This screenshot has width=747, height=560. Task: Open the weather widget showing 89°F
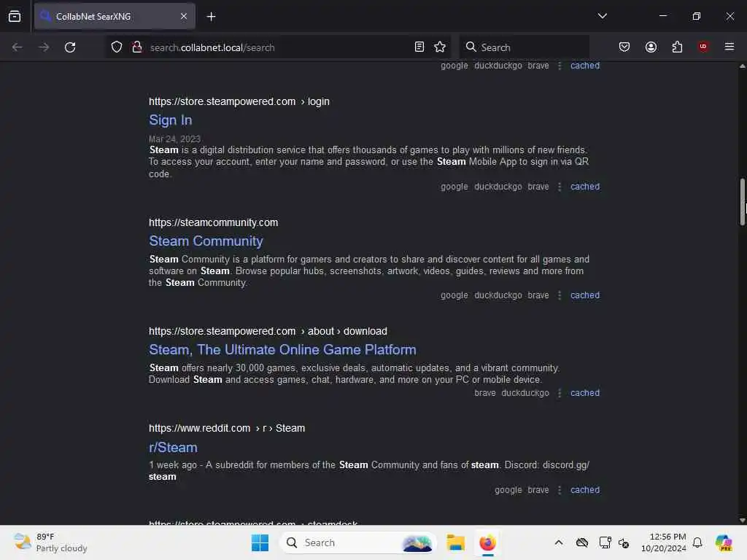click(50, 542)
